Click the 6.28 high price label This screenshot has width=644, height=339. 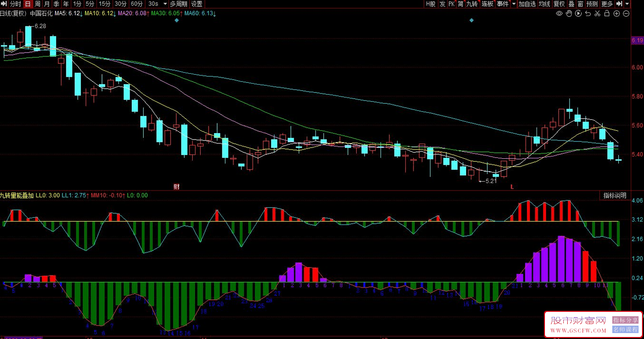pos(40,26)
